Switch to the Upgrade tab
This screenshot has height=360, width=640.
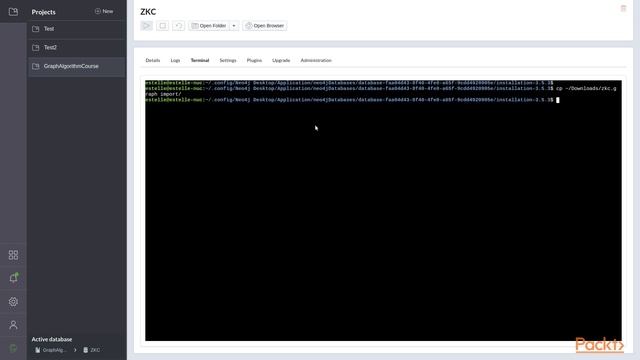[x=281, y=60]
